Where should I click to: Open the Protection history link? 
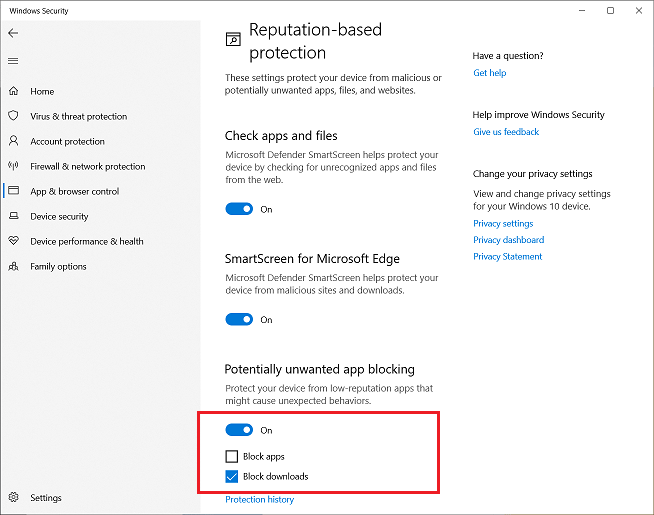point(259,499)
